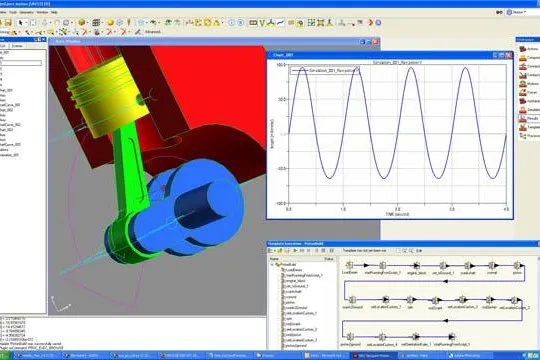Open Motions in the right workspace panel
The width and height of the screenshot is (540, 360).
click(529, 84)
